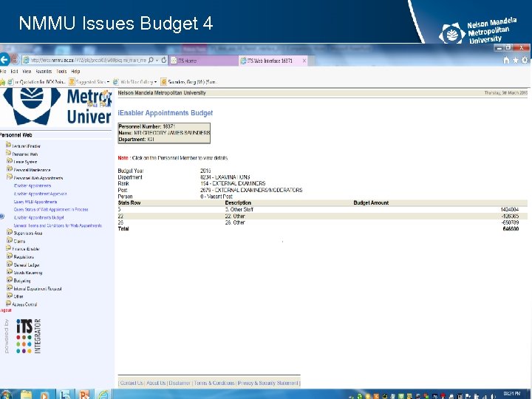
Task: Click folder icon beside Requisitions
Action: (x=10, y=256)
